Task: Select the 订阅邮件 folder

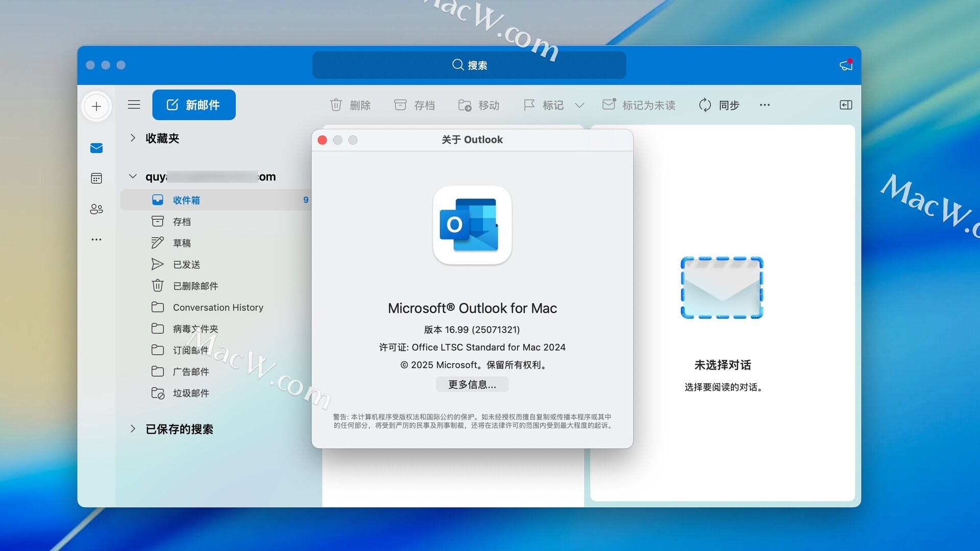Action: tap(216, 350)
